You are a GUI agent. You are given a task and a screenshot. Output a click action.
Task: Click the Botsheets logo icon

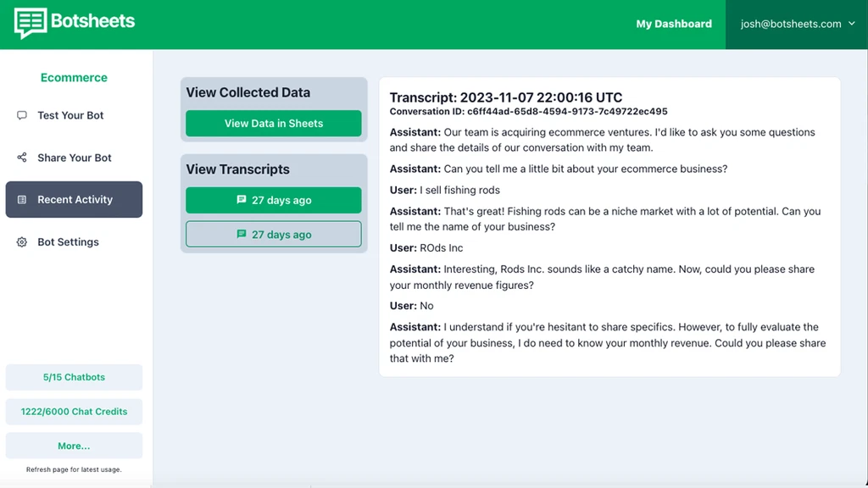point(31,23)
